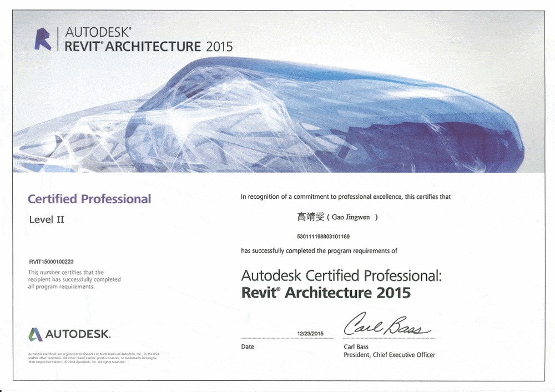Click the 'In recognition of a commitment' sentence
Viewport: 555px width, 392px height.
click(x=345, y=197)
